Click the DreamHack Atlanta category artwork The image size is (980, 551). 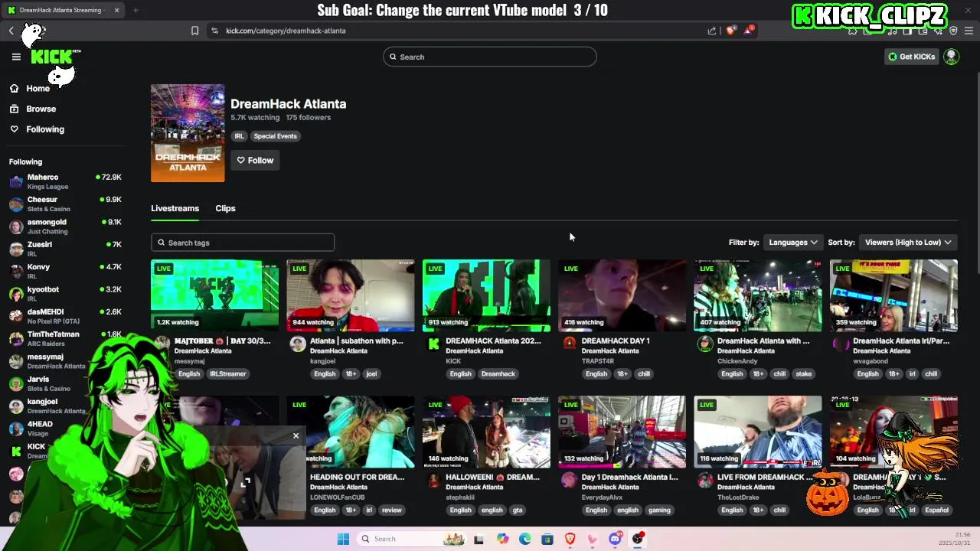(188, 133)
